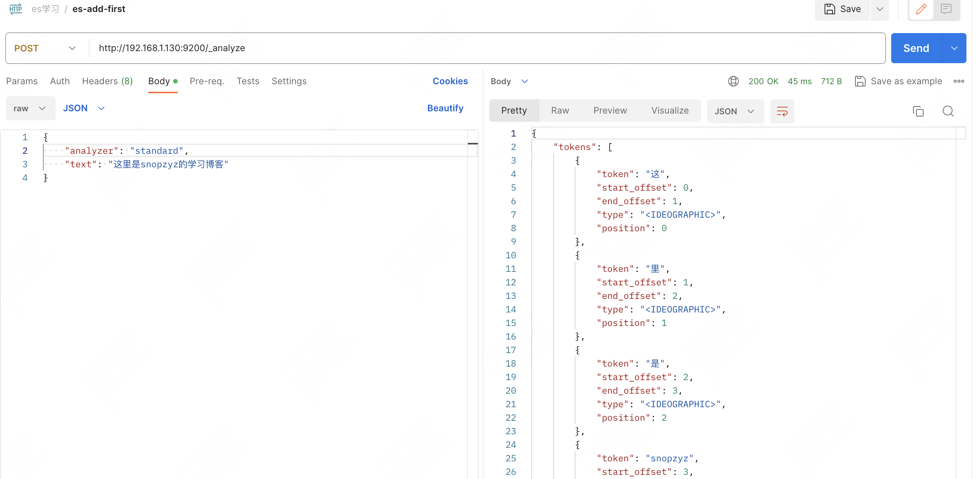Click the request URL input field
Image resolution: width=980 pixels, height=479 pixels.
click(487, 48)
